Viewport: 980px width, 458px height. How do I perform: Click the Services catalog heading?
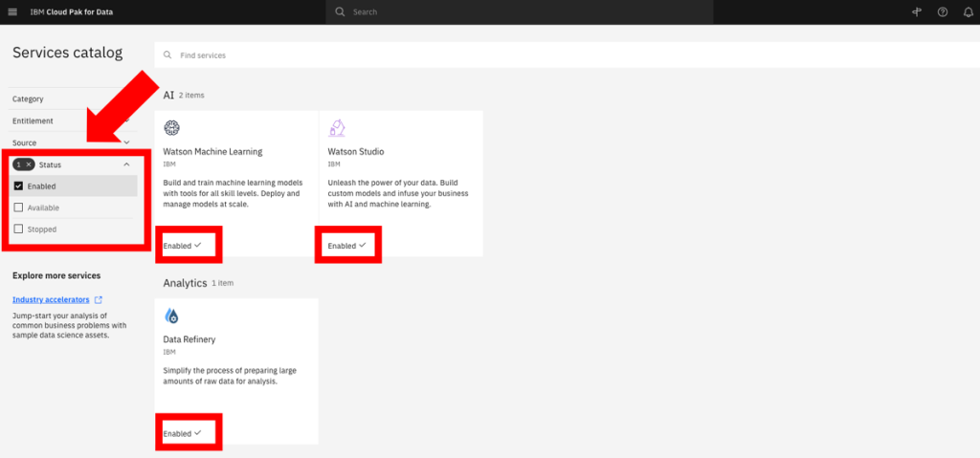68,54
